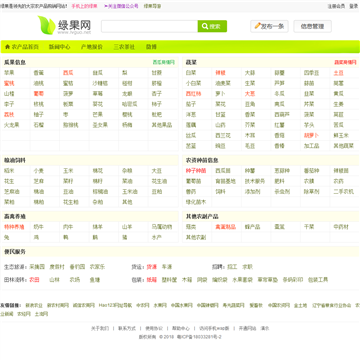Open the 水果套袋 packaging link
Image resolution: width=360 pixels, height=360 pixels.
coord(242,280)
